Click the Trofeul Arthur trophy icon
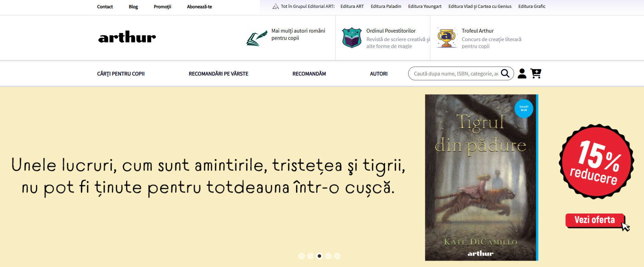Screen dimensions: 644x267 [x=446, y=38]
